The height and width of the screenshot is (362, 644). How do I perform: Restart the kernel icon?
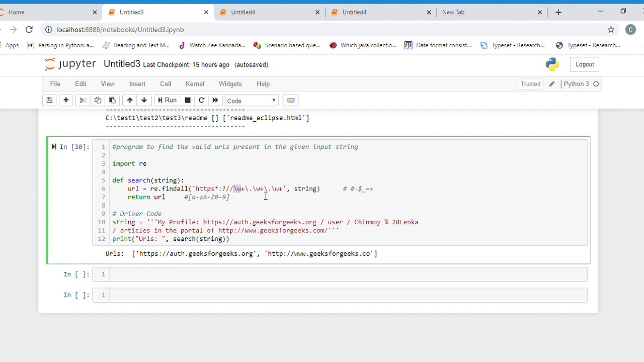pos(201,101)
